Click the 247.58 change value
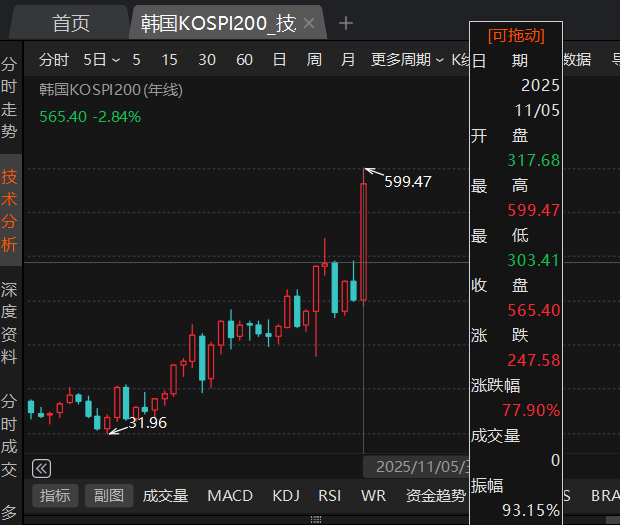 coord(533,361)
